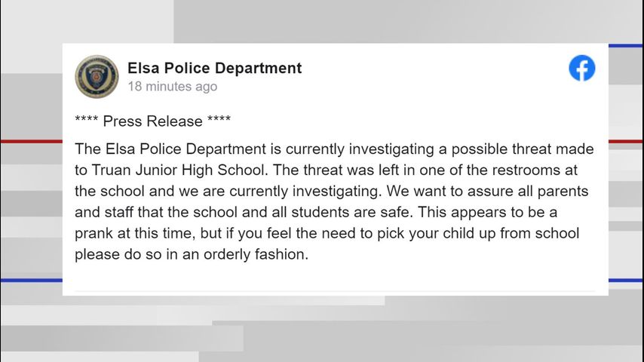Open the Elsa Police Department page name
The height and width of the screenshot is (362, 644).
pyautogui.click(x=214, y=68)
